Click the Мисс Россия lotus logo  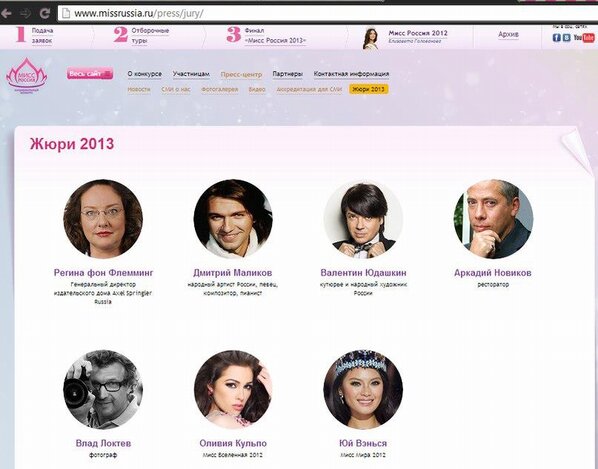[26, 75]
